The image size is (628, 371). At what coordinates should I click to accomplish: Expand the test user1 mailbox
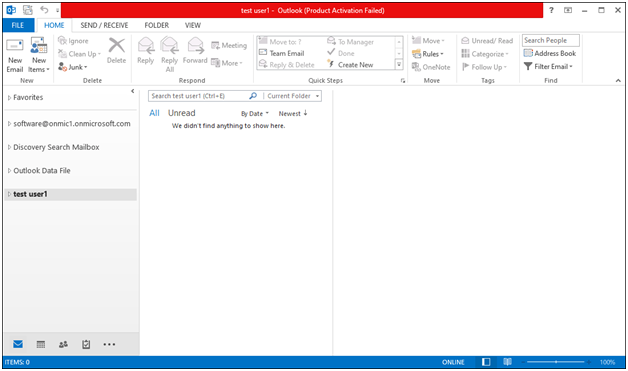click(9, 194)
